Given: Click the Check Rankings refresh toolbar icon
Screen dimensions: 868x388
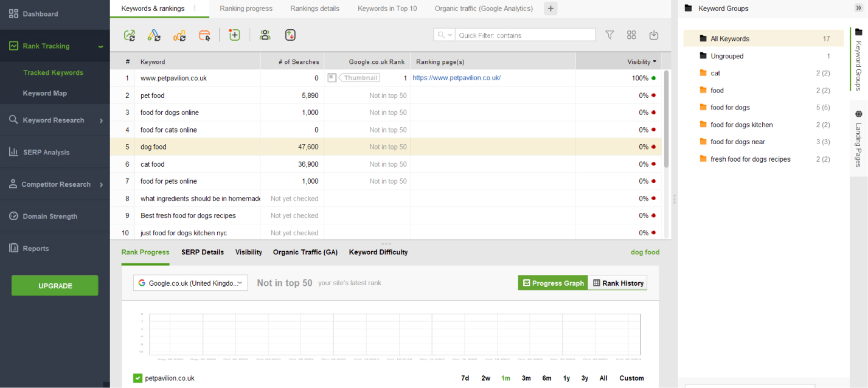Looking at the screenshot, I should click(130, 35).
